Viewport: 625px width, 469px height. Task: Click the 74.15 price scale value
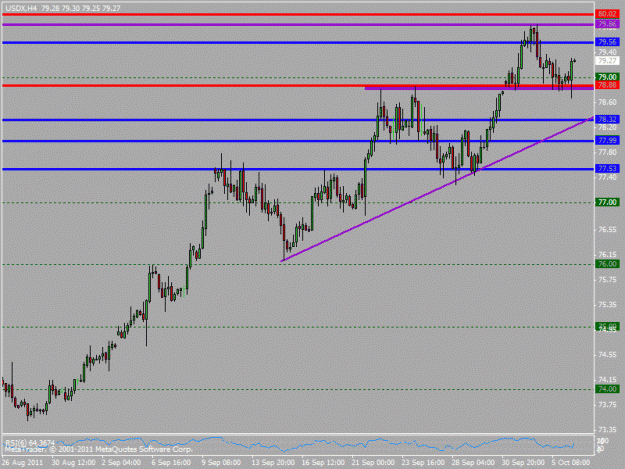607,380
